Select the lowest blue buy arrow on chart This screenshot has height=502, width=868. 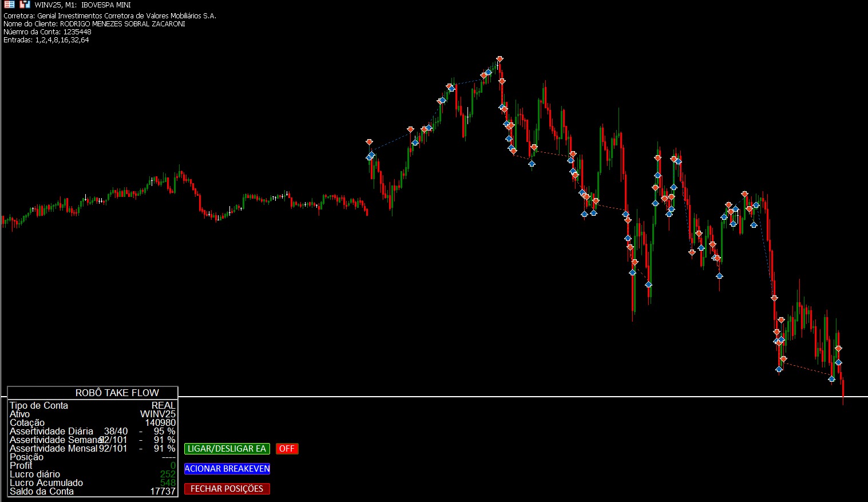[831, 379]
